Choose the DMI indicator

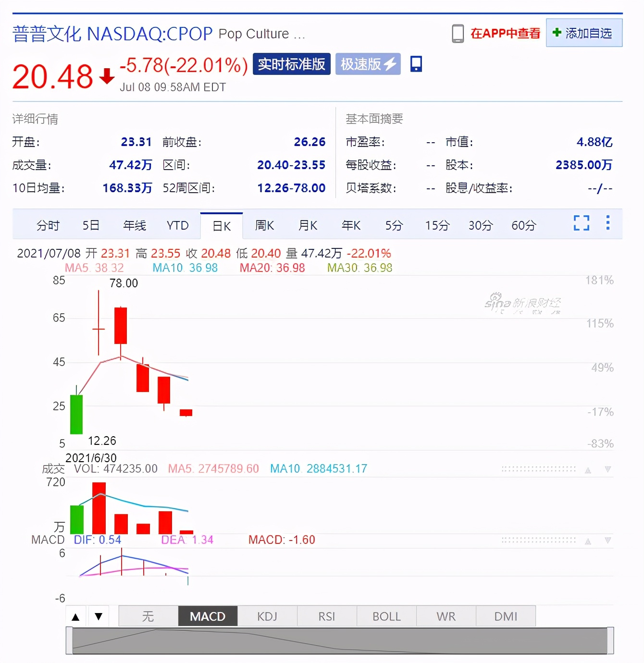point(506,616)
